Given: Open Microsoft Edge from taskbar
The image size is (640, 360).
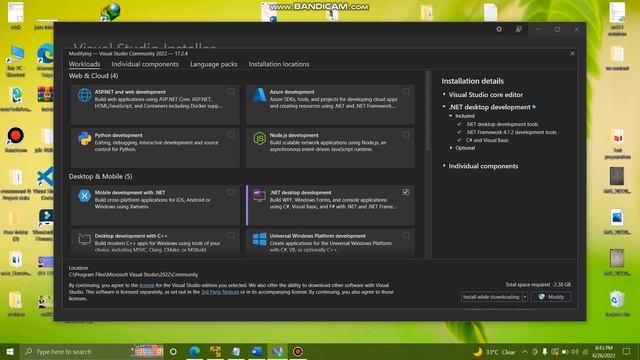Looking at the screenshot, I should (194, 351).
